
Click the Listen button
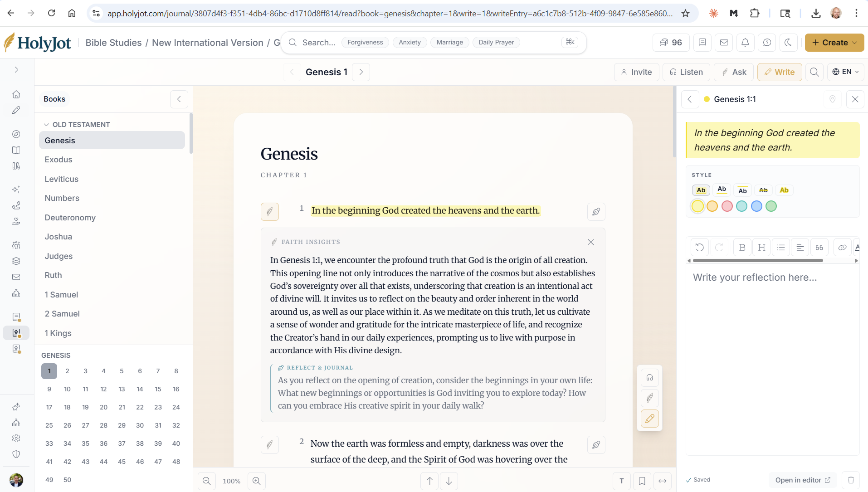(x=687, y=72)
